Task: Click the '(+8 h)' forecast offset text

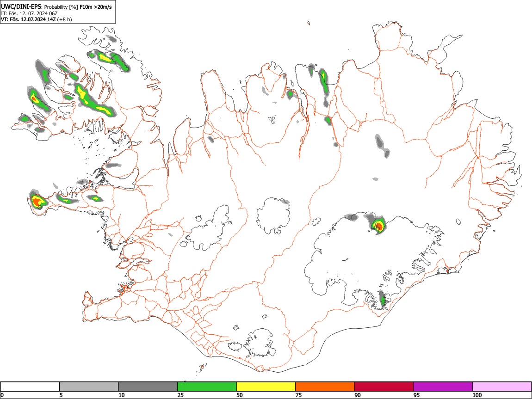Action: [x=64, y=19]
